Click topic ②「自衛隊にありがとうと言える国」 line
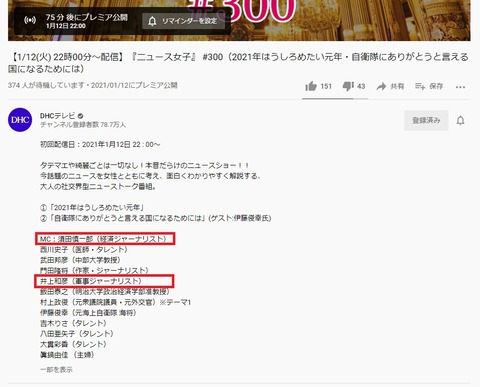This screenshot has height=387, width=480. click(x=156, y=218)
